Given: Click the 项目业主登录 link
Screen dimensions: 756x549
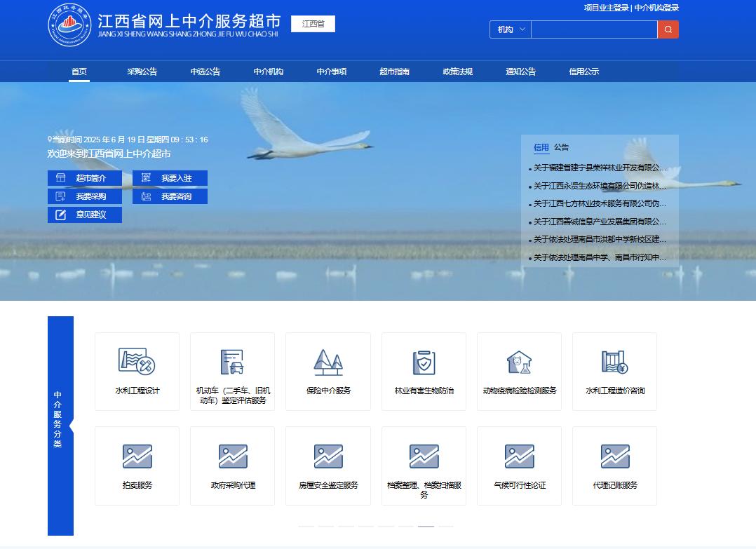Looking at the screenshot, I should (606, 8).
